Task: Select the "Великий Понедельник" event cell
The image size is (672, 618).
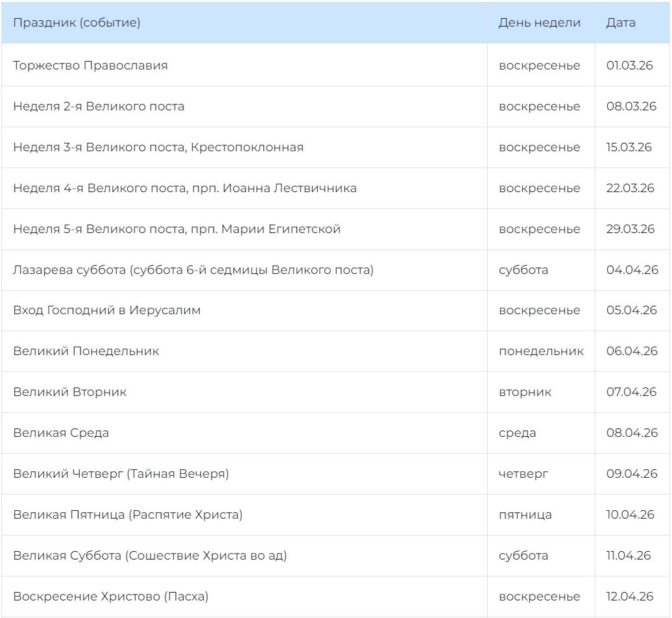Action: [x=86, y=351]
